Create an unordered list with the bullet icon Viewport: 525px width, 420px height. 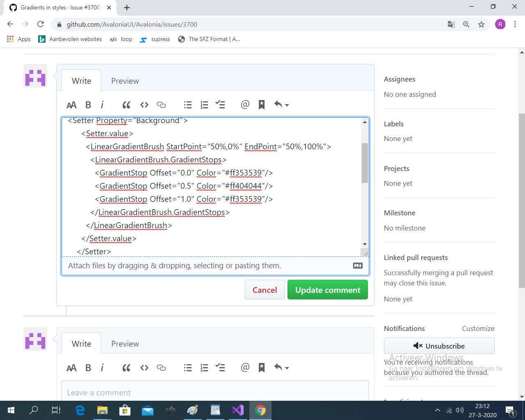187,105
